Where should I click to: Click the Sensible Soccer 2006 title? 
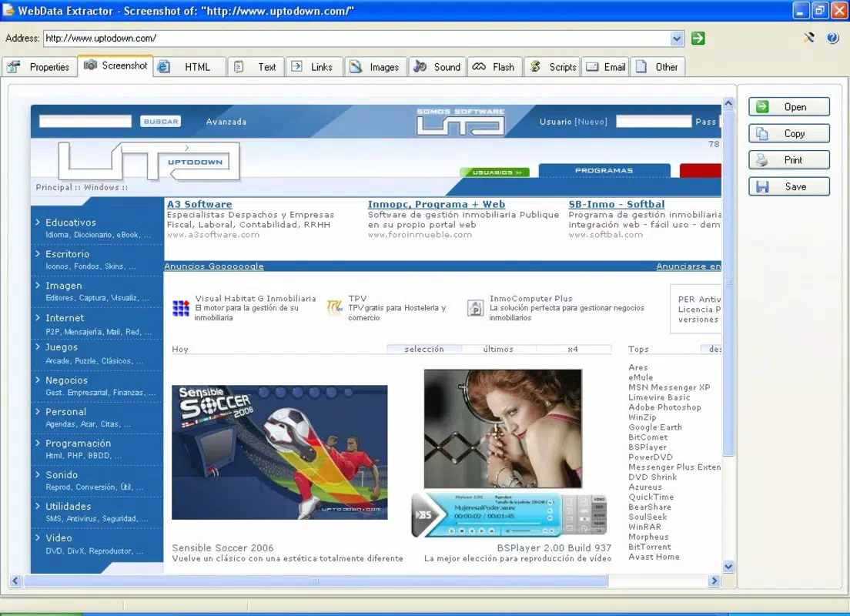[x=223, y=547]
